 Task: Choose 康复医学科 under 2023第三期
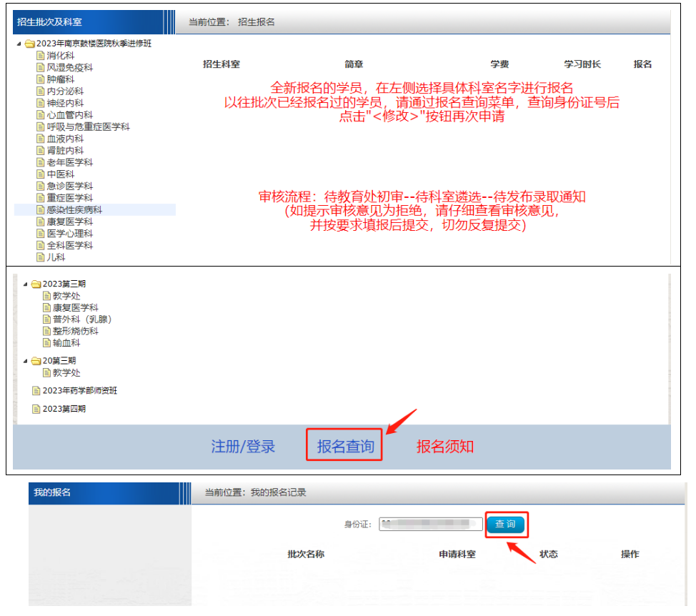[76, 307]
